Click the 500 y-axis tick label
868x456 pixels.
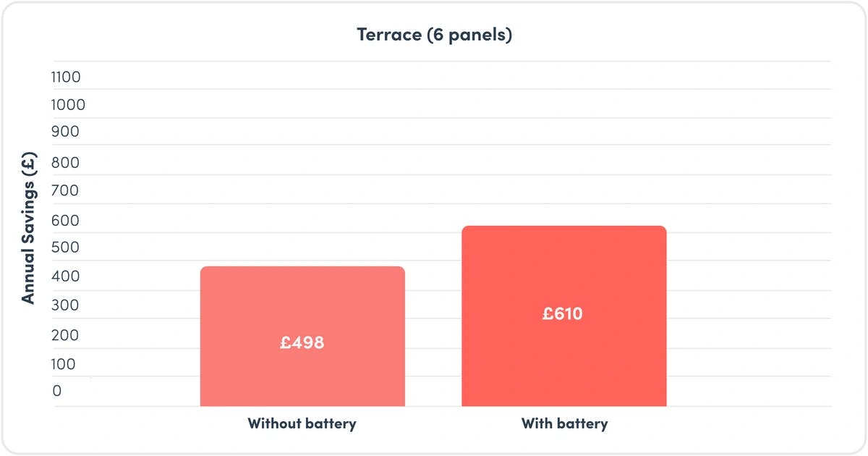click(x=66, y=248)
